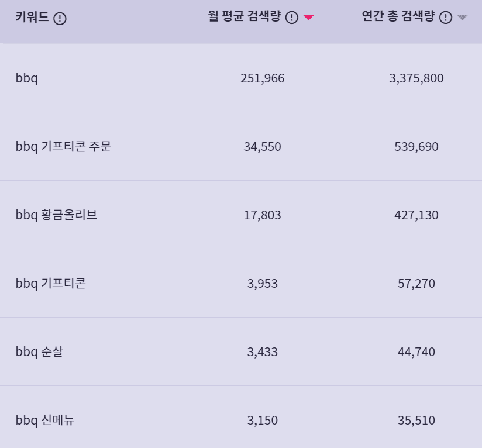
Task: Click monthly value 34,550
Action: point(262,147)
